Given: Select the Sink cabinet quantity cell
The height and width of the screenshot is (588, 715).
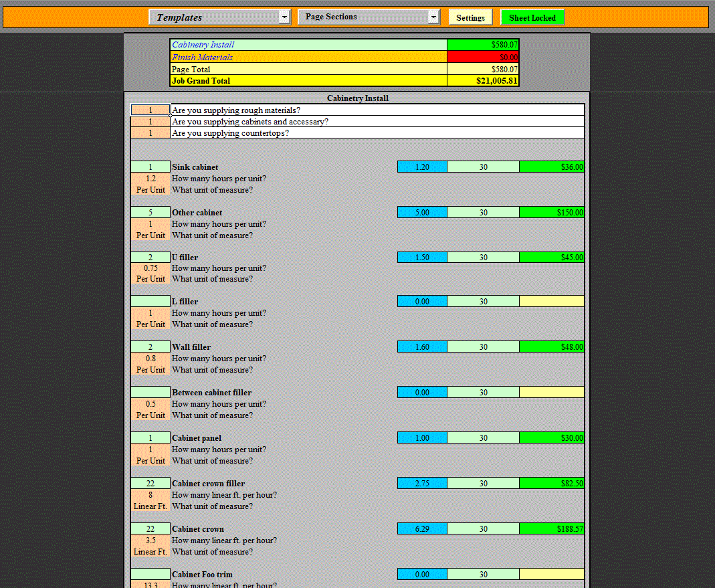Looking at the screenshot, I should coord(150,167).
